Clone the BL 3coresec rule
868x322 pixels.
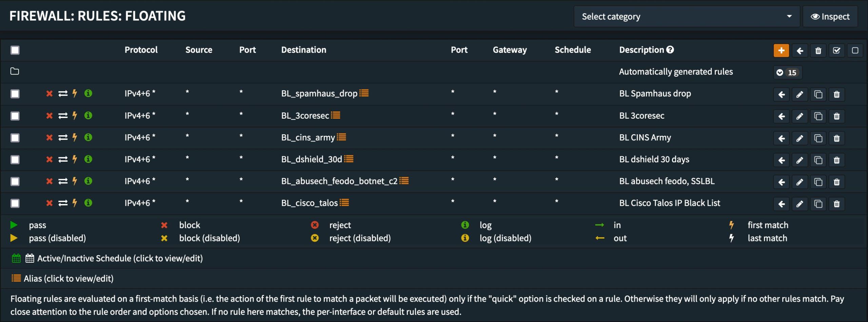click(818, 116)
